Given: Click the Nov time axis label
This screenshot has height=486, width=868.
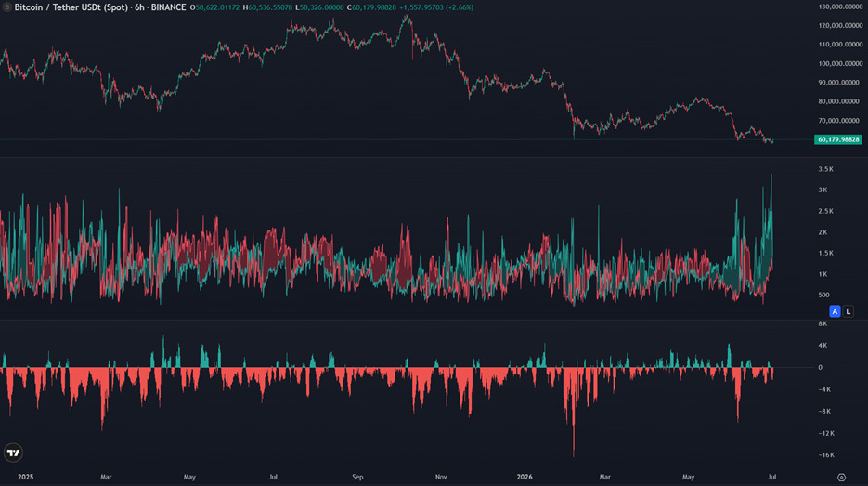Looking at the screenshot, I should click(x=441, y=477).
